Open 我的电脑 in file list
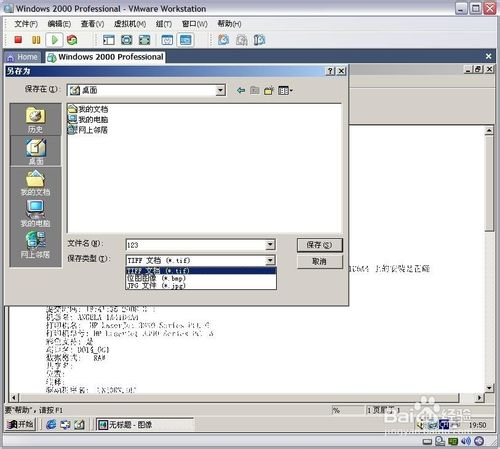Screen dimensions: 500x449 [88, 119]
